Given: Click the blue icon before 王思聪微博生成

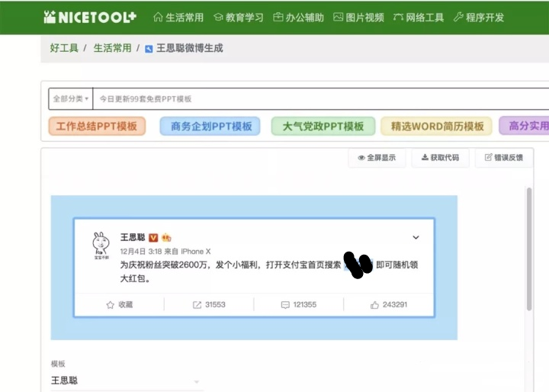Looking at the screenshot, I should (x=149, y=49).
